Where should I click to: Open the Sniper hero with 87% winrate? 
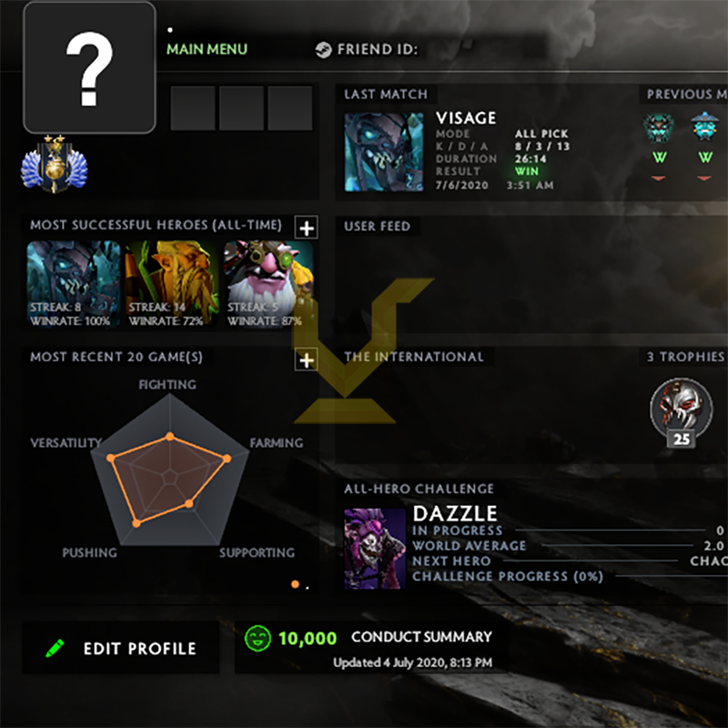tap(268, 284)
